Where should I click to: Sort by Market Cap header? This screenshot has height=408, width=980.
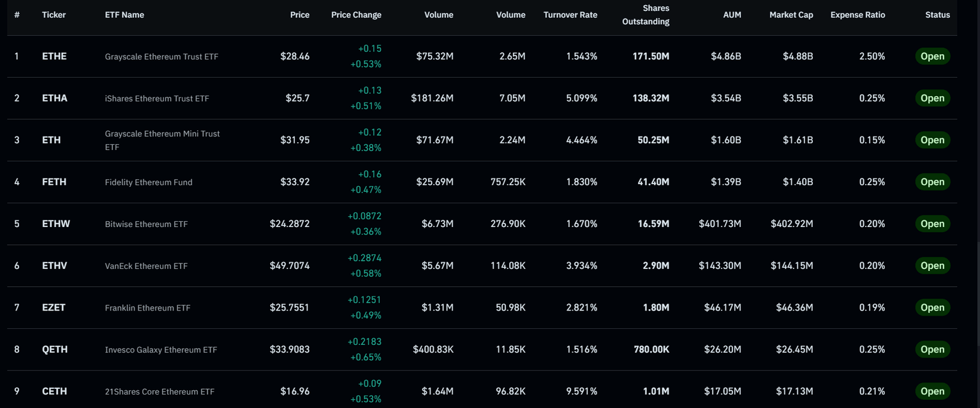pyautogui.click(x=791, y=15)
